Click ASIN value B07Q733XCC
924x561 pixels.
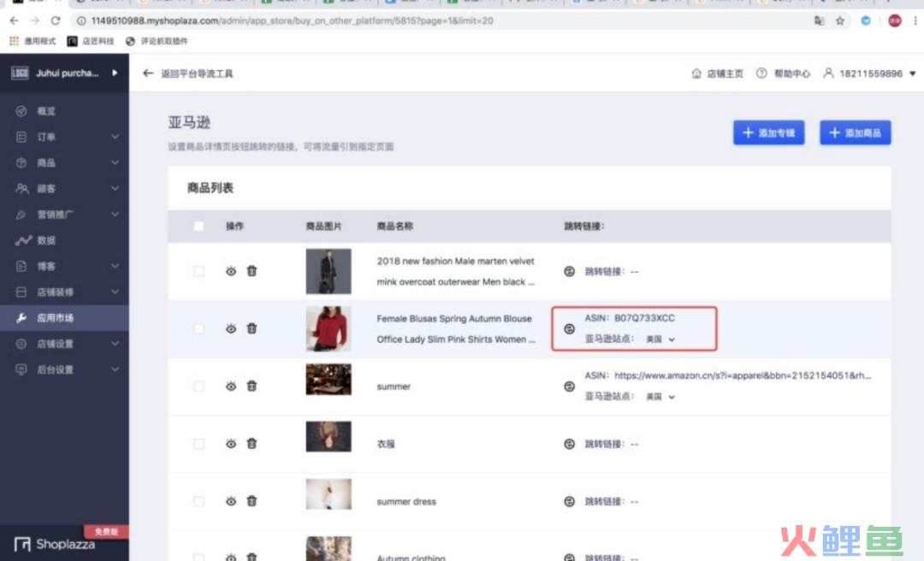(x=644, y=318)
